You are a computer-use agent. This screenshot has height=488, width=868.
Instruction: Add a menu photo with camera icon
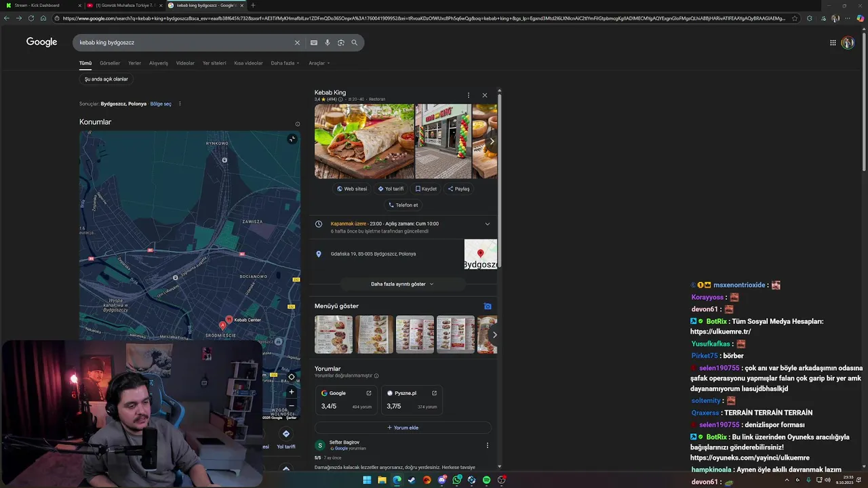[487, 306]
